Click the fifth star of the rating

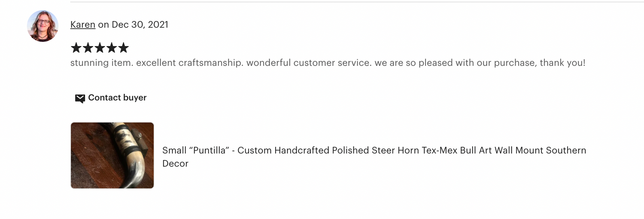click(x=123, y=47)
